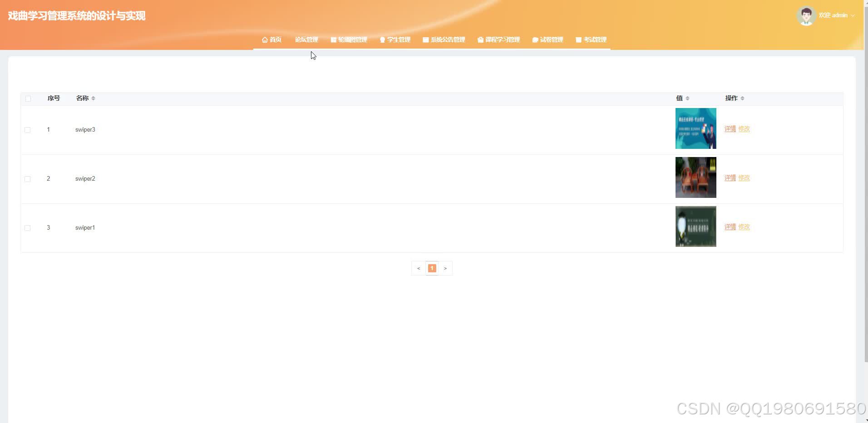Viewport: 868px width, 423px height.
Task: Toggle the select-all checkbox in table header
Action: [28, 98]
